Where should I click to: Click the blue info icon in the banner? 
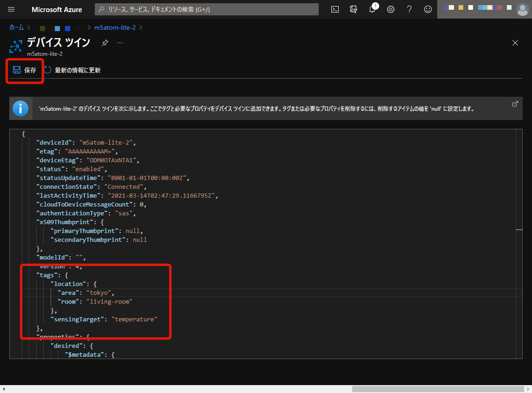(20, 109)
